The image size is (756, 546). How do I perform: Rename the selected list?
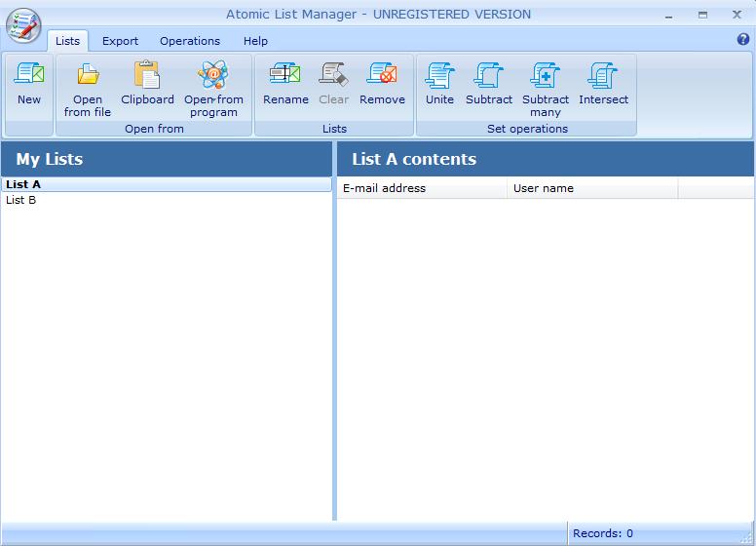coord(285,84)
